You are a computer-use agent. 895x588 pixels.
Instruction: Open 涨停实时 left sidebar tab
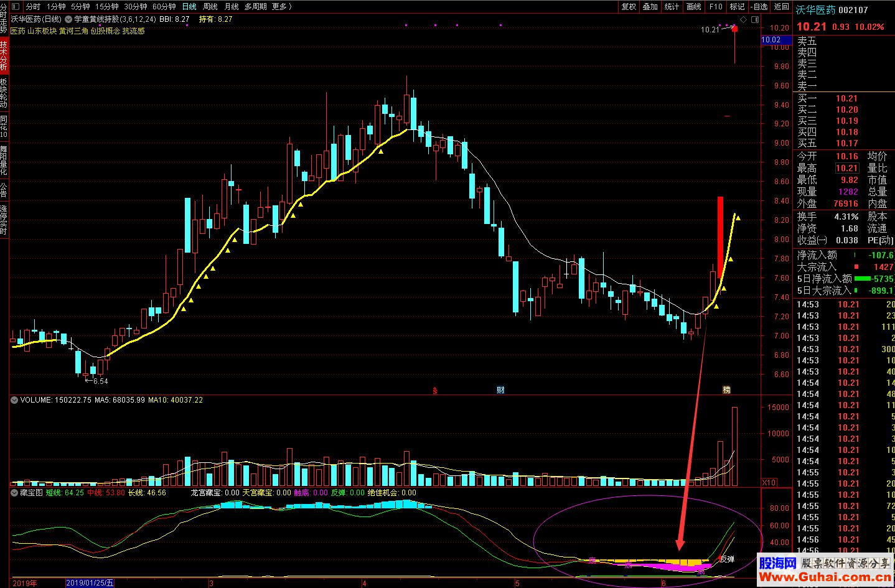point(4,220)
